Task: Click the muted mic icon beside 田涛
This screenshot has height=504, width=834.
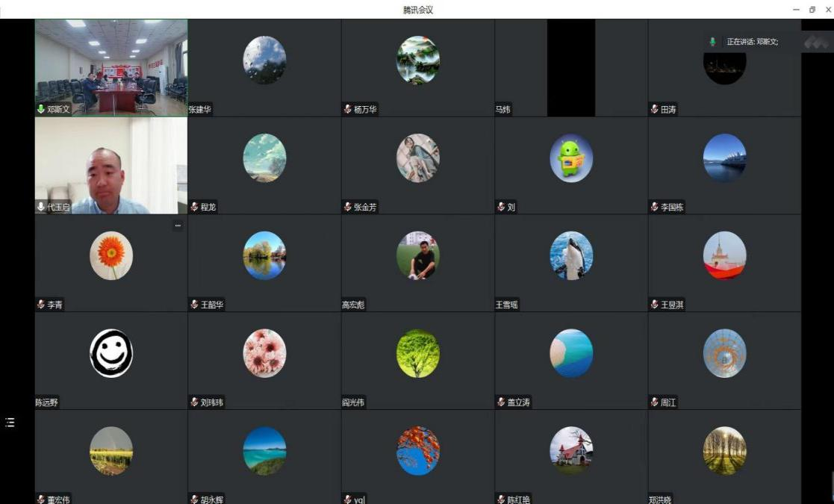Action: coord(654,109)
